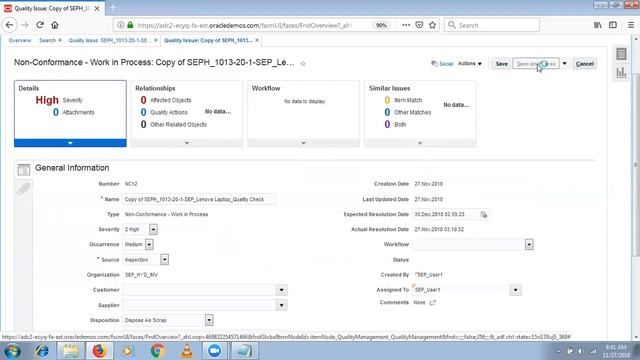Image resolution: width=640 pixels, height=360 pixels.
Task: Expand Save and Close options arrow
Action: coord(564,64)
